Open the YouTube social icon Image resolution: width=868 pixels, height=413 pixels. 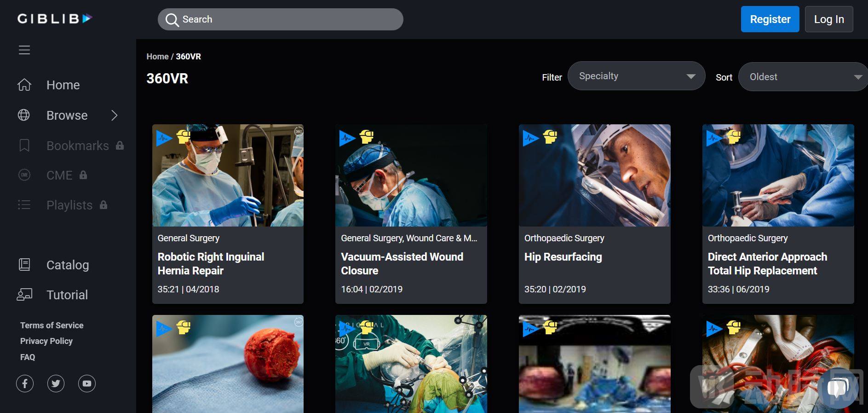[x=86, y=384]
